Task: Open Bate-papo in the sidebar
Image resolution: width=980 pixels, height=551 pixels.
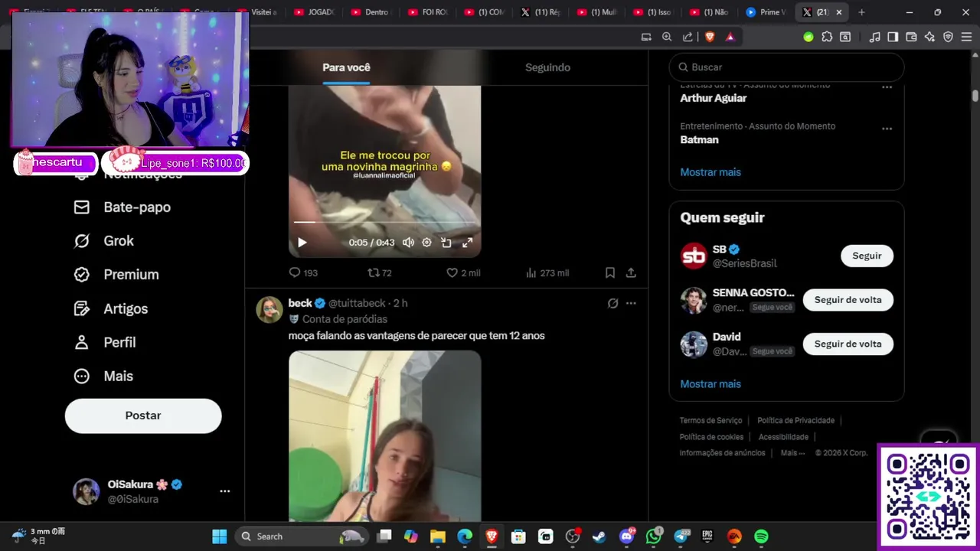Action: pos(122,207)
